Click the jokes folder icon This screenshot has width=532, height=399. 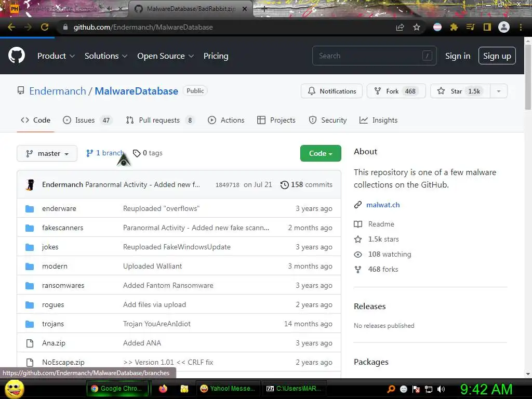click(30, 247)
